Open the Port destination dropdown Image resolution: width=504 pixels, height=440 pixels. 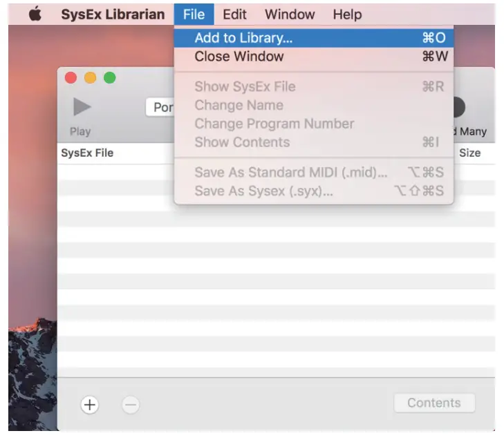click(160, 107)
